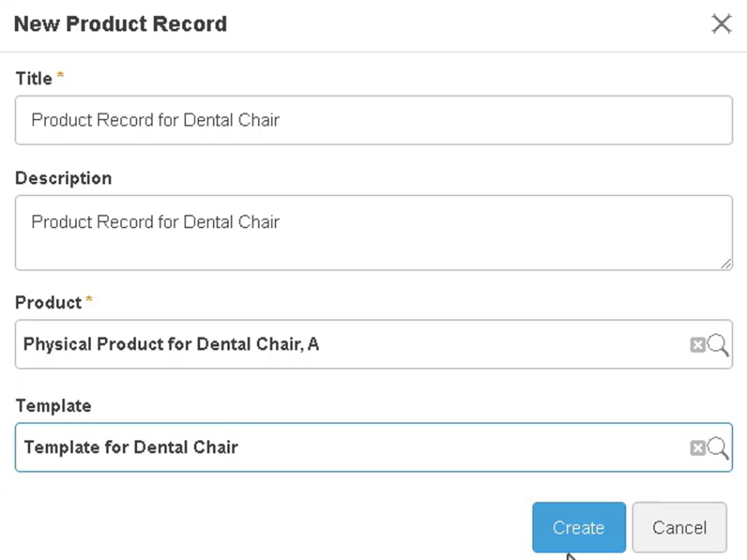747x560 pixels.
Task: Click the Description field label
Action: [63, 178]
